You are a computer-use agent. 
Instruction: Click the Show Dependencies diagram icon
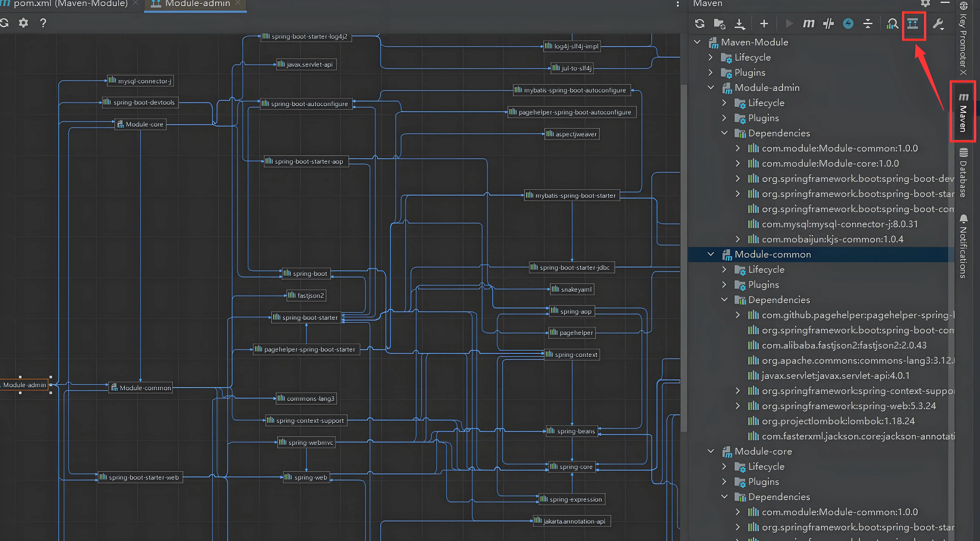(x=913, y=24)
